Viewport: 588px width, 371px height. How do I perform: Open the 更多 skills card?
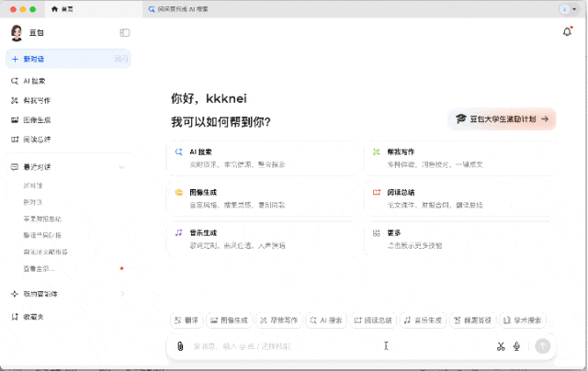pyautogui.click(x=460, y=239)
